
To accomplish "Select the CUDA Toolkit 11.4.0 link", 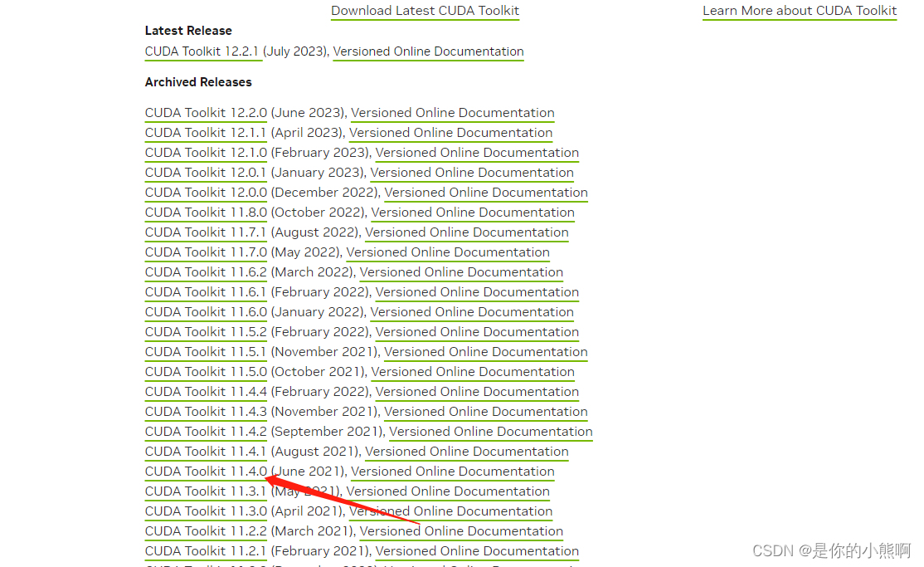I will coord(206,472).
